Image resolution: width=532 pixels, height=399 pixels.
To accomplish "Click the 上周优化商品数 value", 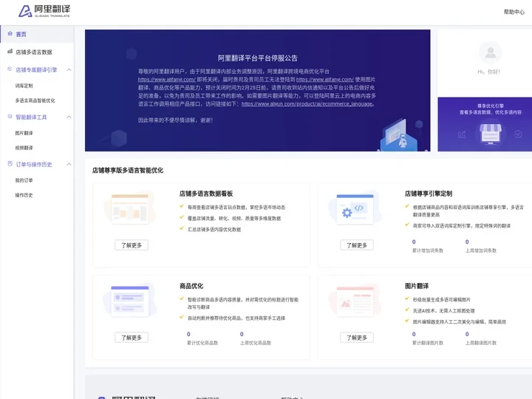I will tap(242, 334).
